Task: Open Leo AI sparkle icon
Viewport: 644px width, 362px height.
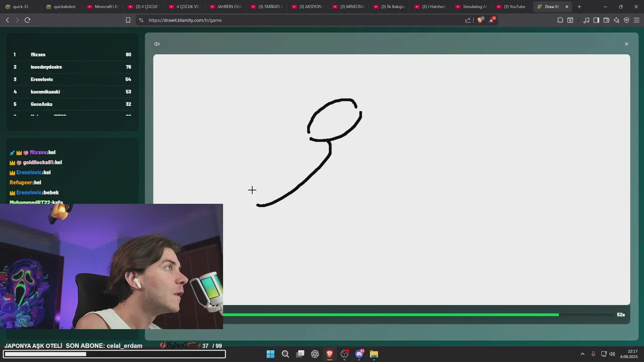Action: coord(616,20)
